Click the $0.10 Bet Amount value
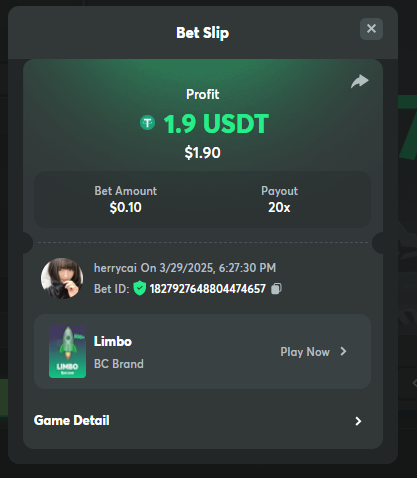 click(x=126, y=207)
